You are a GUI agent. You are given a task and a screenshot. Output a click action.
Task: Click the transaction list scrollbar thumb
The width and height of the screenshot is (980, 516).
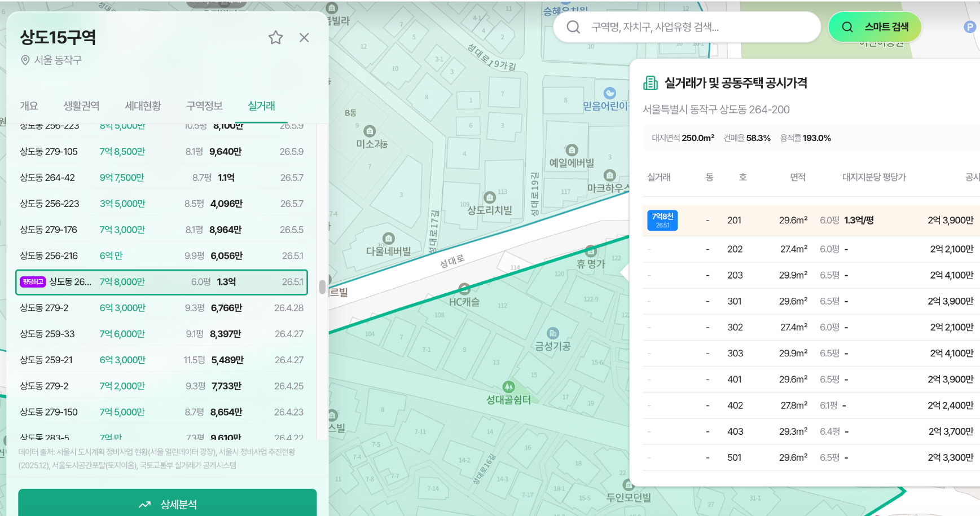point(322,287)
